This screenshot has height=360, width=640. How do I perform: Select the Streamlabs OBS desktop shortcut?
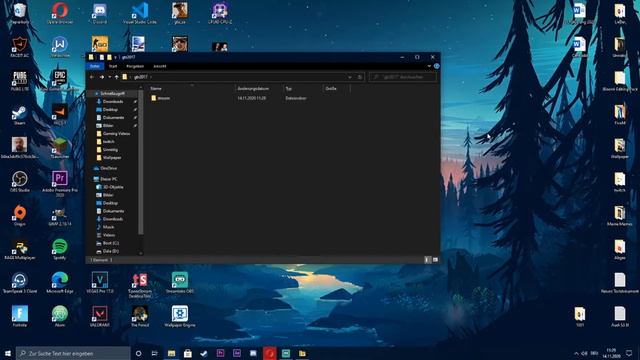pos(180,282)
